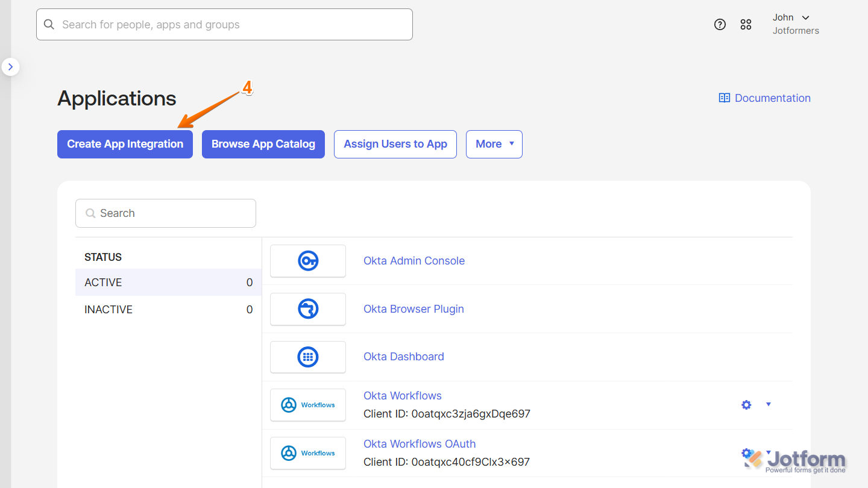Select Client ID 0oatqxc40cf9Clx3×697 text

point(447,462)
